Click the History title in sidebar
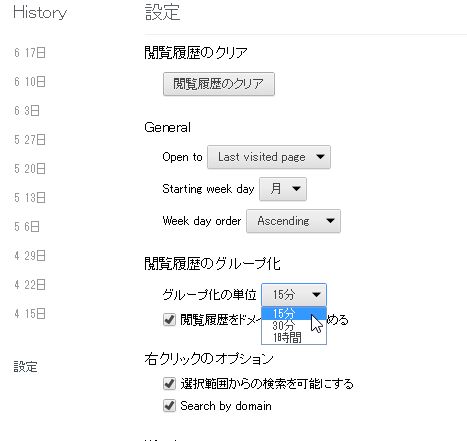Image resolution: width=467 pixels, height=441 pixels. click(x=40, y=13)
